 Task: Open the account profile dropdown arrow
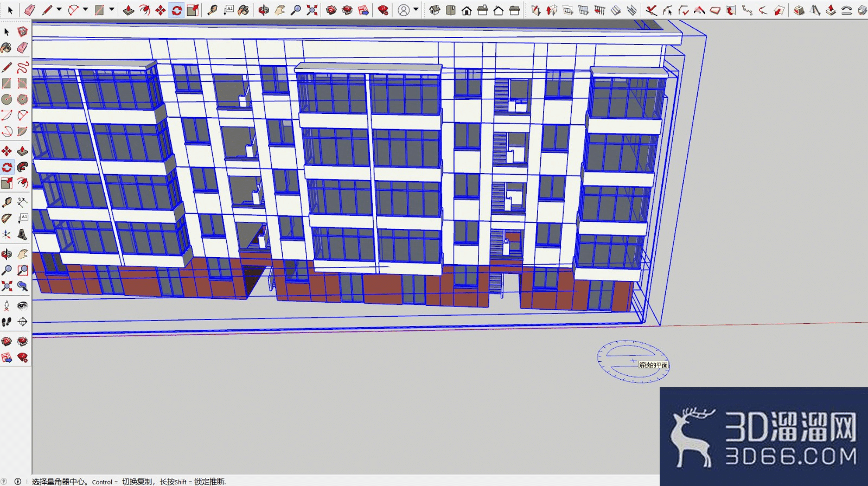(416, 9)
